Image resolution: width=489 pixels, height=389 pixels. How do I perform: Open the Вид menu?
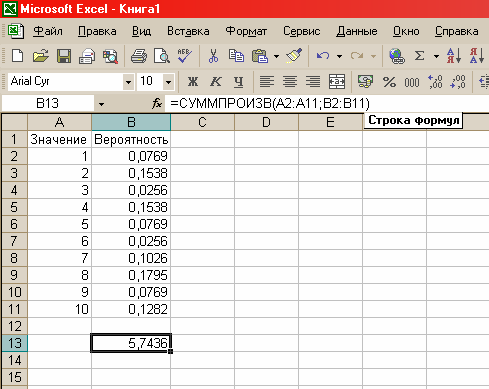pyautogui.click(x=141, y=31)
